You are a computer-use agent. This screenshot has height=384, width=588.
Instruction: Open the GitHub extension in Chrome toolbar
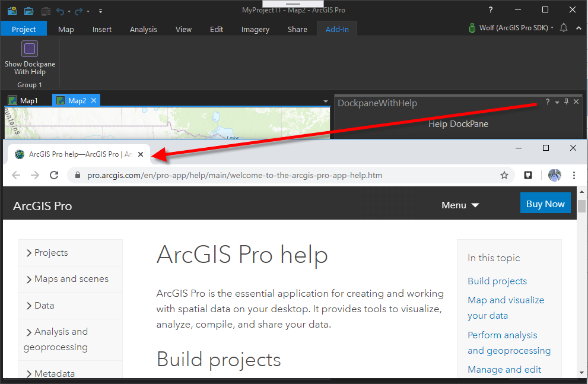tap(527, 175)
